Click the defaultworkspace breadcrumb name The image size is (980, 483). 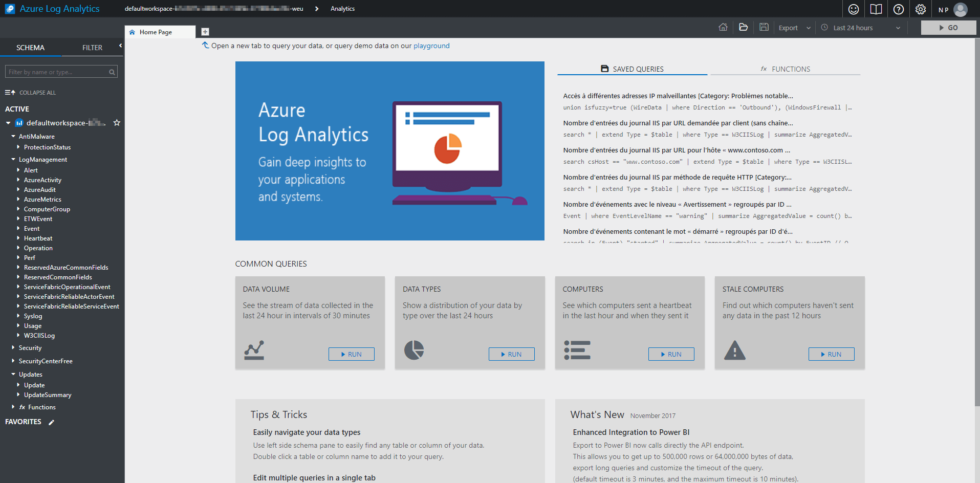(214, 9)
